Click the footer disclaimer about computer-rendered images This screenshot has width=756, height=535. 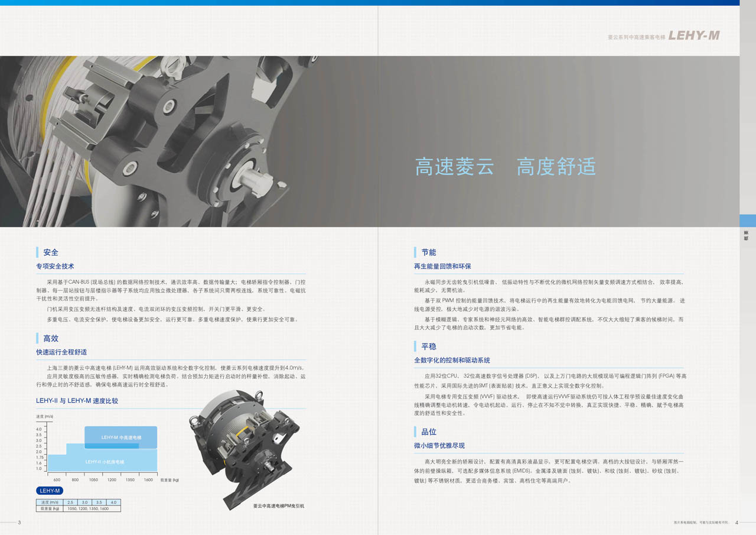(702, 523)
